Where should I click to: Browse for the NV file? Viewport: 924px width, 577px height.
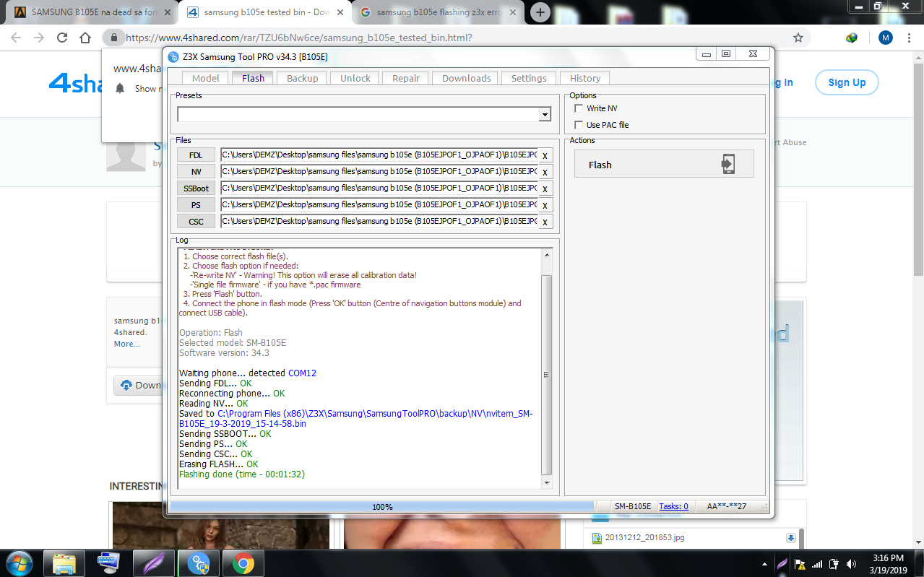(196, 172)
